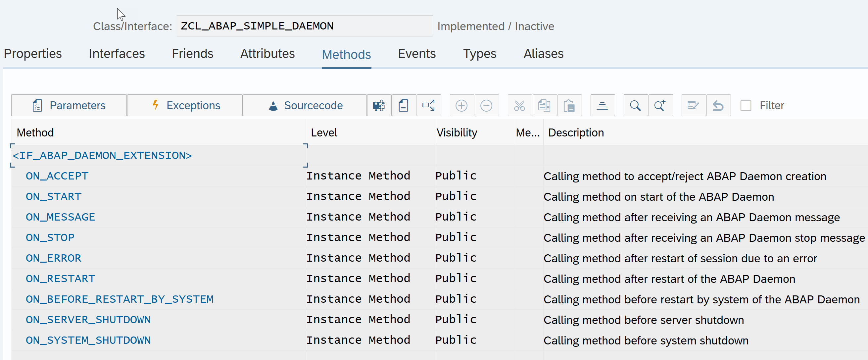Switch to the Attributes tab
The image size is (868, 360).
tap(267, 54)
